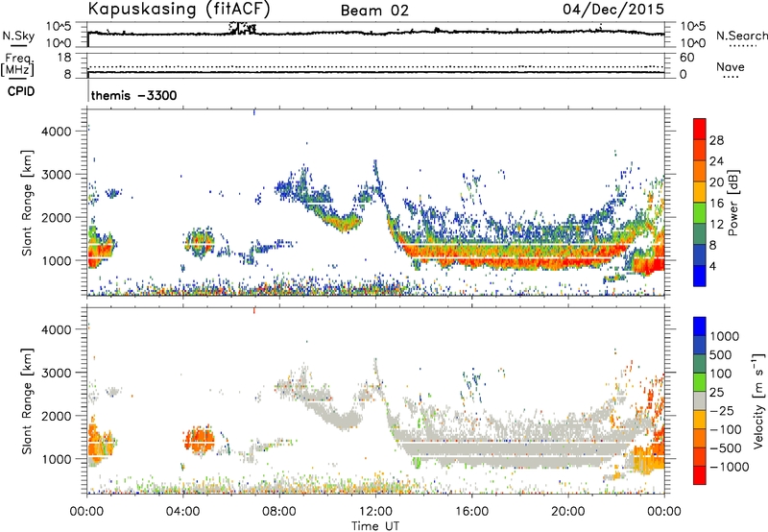Click the +1000 velocity colorbar label
768x532 pixels.
point(724,336)
